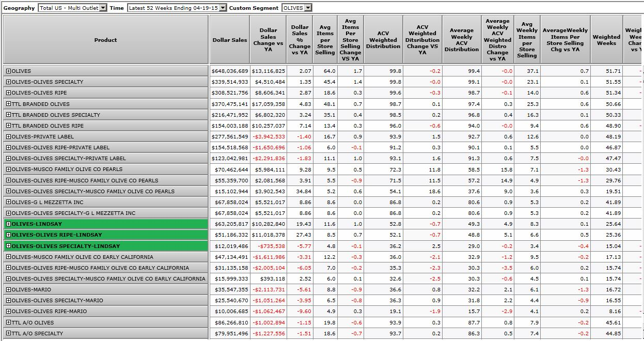The image size is (644, 341).
Task: Expand the TTL A/O OLIVES row
Action: click(8, 322)
